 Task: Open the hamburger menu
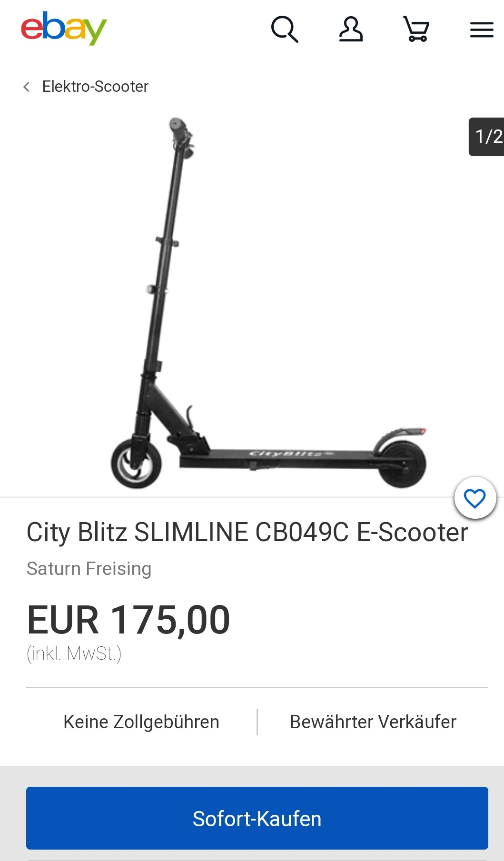(x=482, y=30)
